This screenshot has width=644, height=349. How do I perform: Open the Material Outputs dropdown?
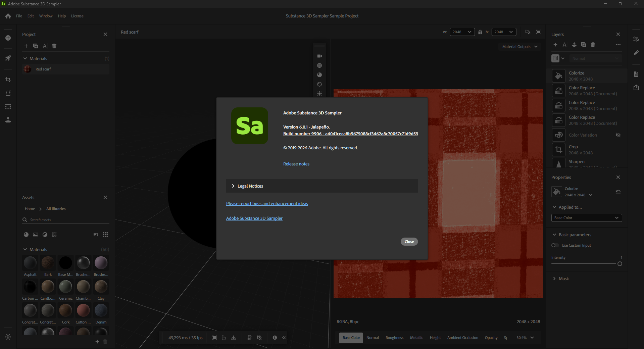520,47
